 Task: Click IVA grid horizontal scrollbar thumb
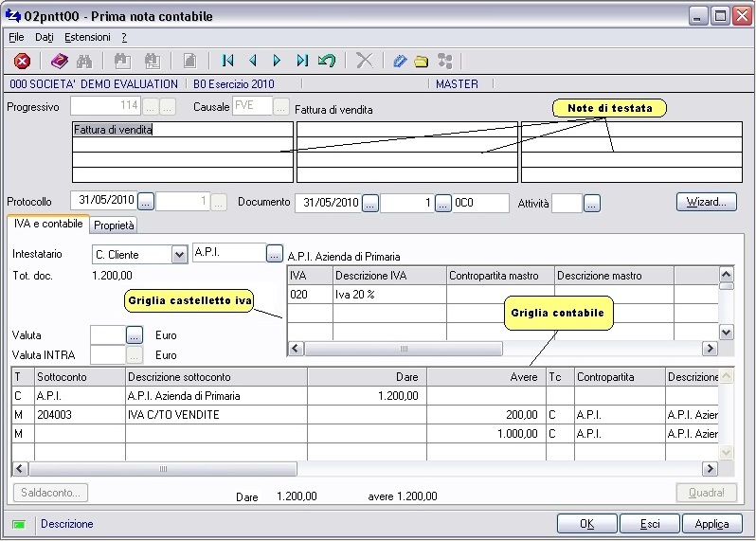(x=404, y=348)
